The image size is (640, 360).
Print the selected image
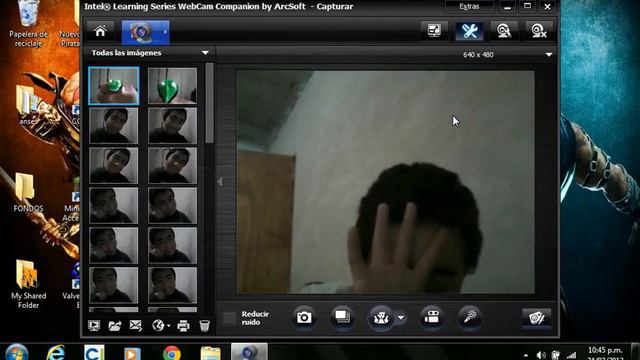183,325
